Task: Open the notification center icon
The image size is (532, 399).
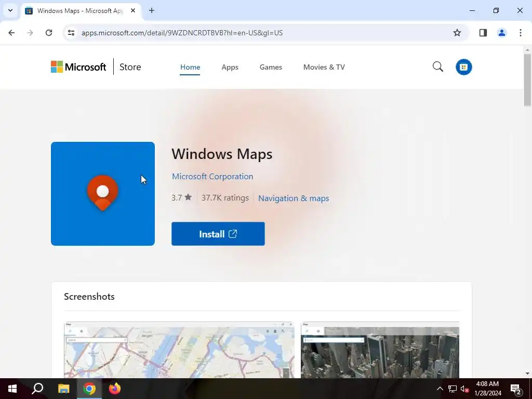Action: click(516, 389)
